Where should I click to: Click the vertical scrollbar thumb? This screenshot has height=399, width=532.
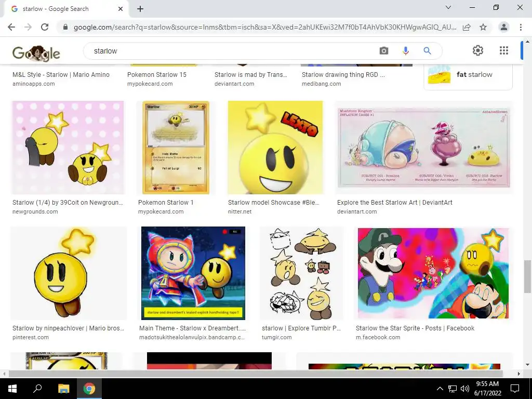(x=527, y=276)
